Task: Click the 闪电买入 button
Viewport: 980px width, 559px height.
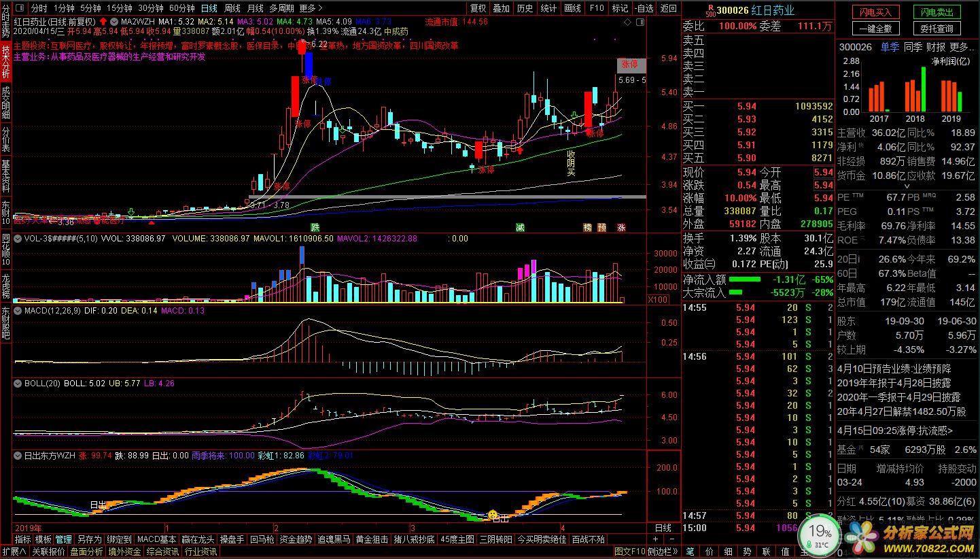Action: (x=877, y=12)
